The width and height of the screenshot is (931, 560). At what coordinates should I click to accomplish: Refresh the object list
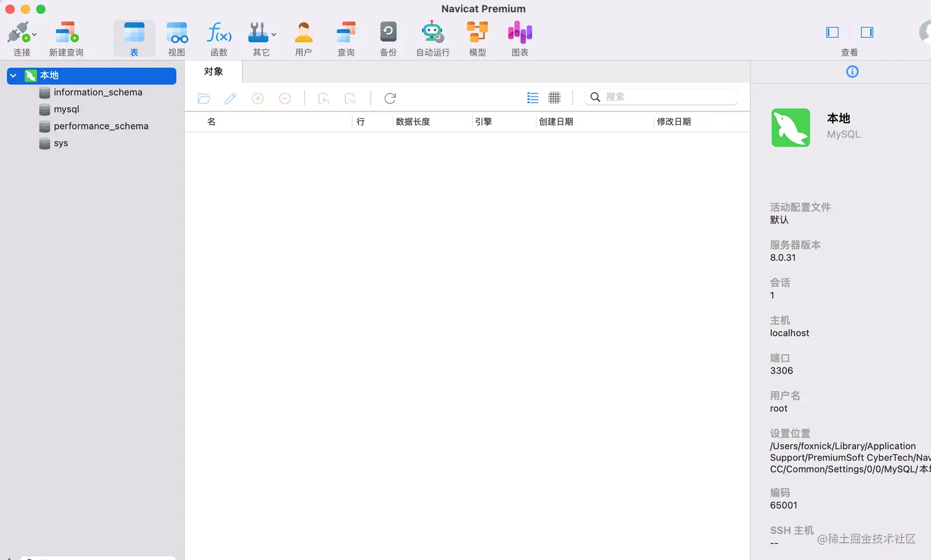click(x=390, y=98)
